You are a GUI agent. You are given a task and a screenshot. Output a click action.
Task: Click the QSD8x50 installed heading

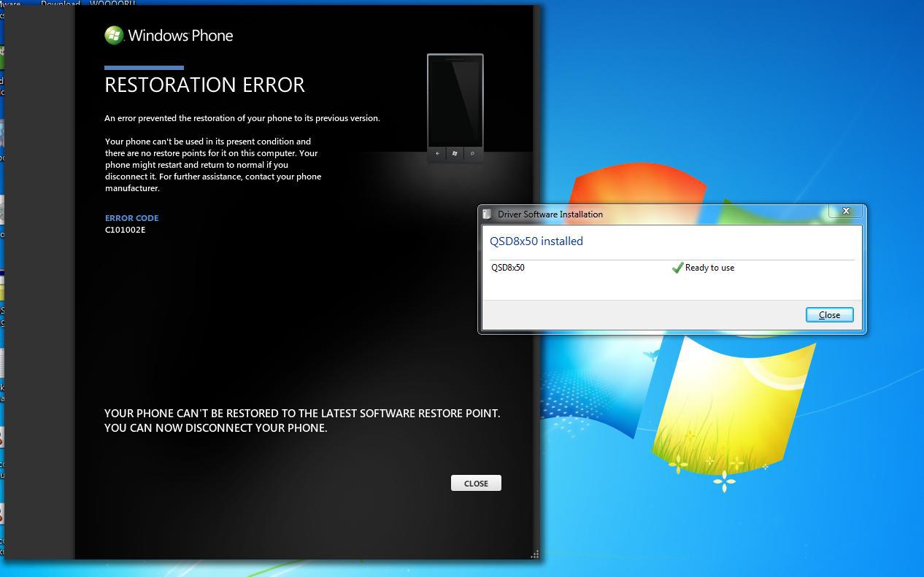(536, 241)
